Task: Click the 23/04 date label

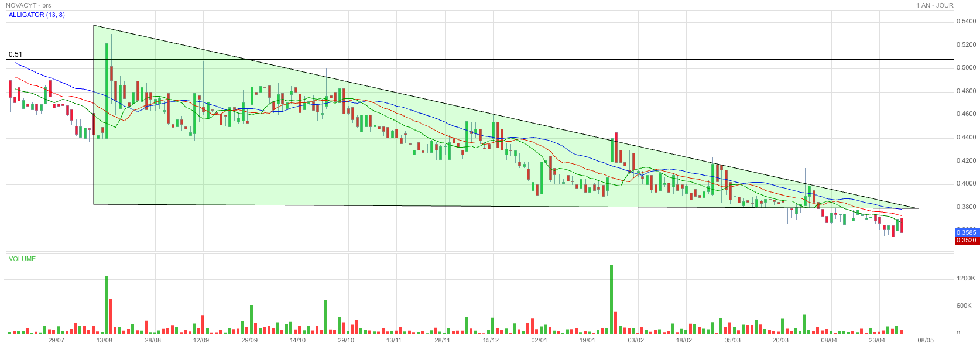Action: pyautogui.click(x=878, y=340)
